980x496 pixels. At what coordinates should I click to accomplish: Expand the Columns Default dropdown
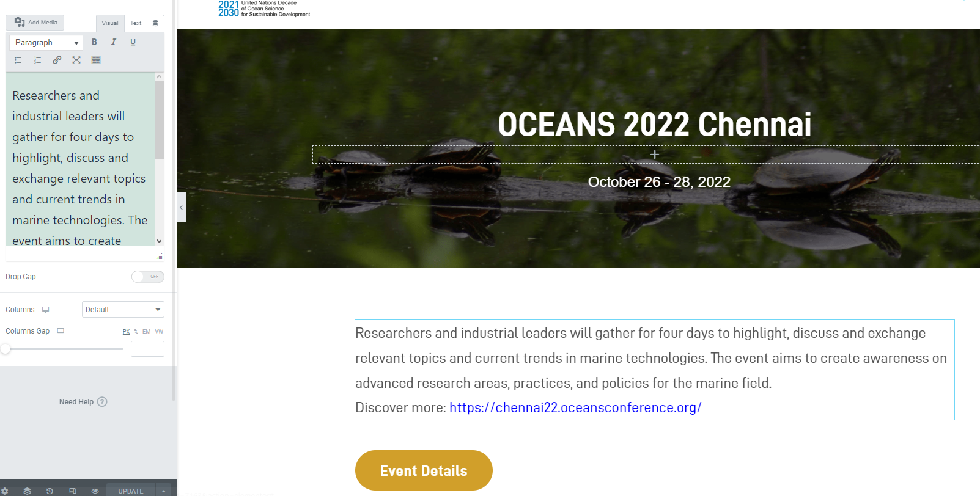click(x=123, y=310)
